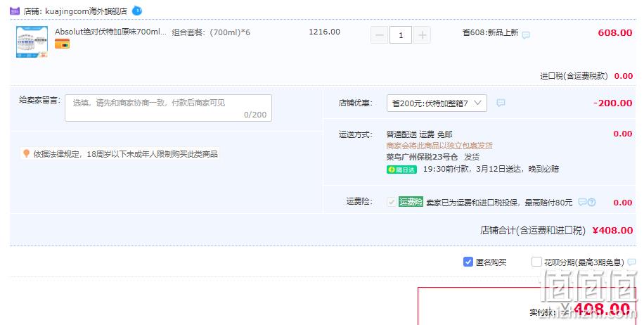Click the purple Tmall store icon
This screenshot has width=644, height=325.
[14, 11]
